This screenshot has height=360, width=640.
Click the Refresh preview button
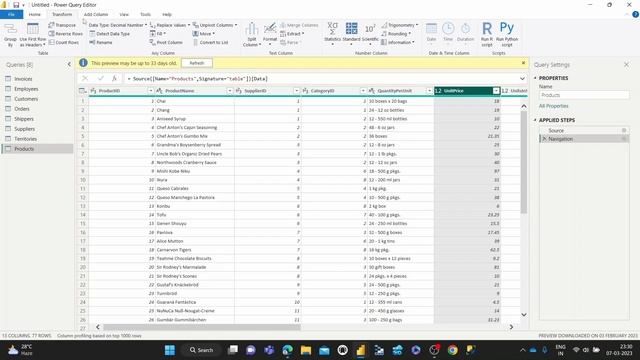tap(197, 63)
